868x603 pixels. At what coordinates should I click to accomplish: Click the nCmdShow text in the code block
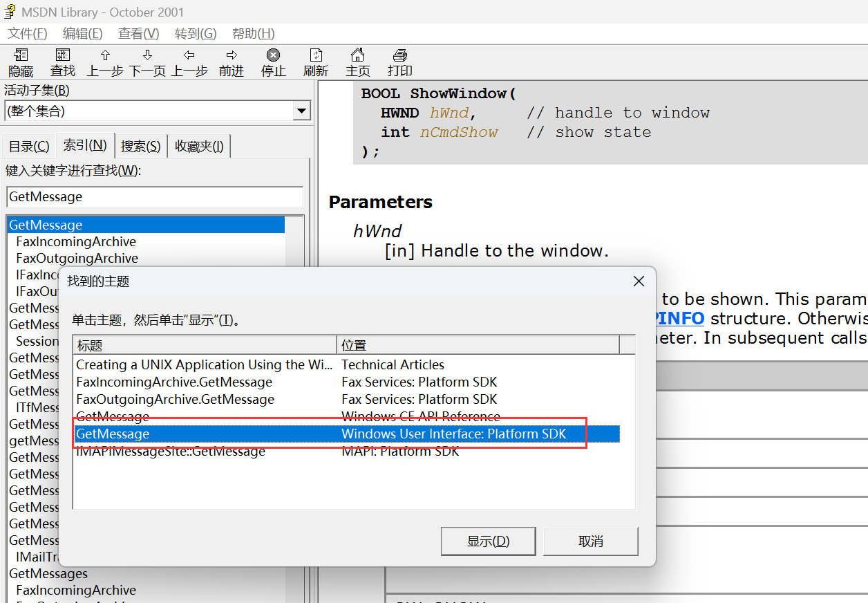coord(459,132)
